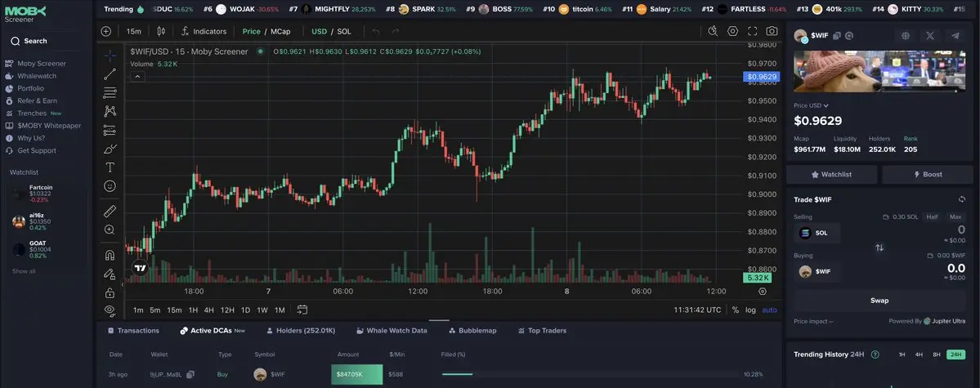Open the quick search icon in chart toolbar
The width and height of the screenshot is (980, 388).
[x=713, y=31]
